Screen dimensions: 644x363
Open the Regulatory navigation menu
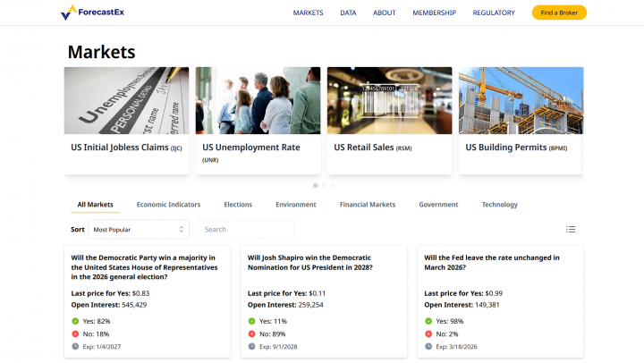[x=494, y=13]
